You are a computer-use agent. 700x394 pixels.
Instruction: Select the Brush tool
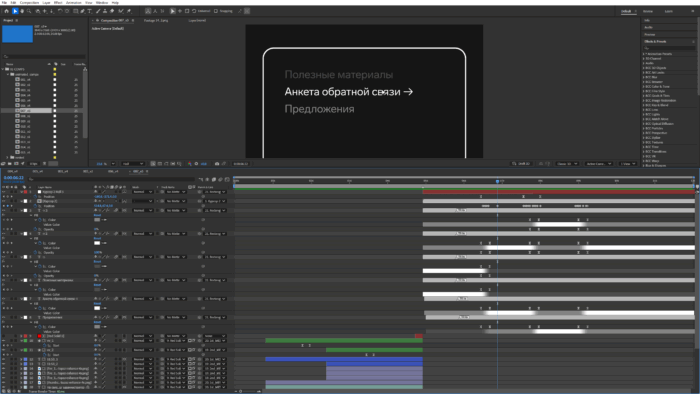(x=98, y=11)
